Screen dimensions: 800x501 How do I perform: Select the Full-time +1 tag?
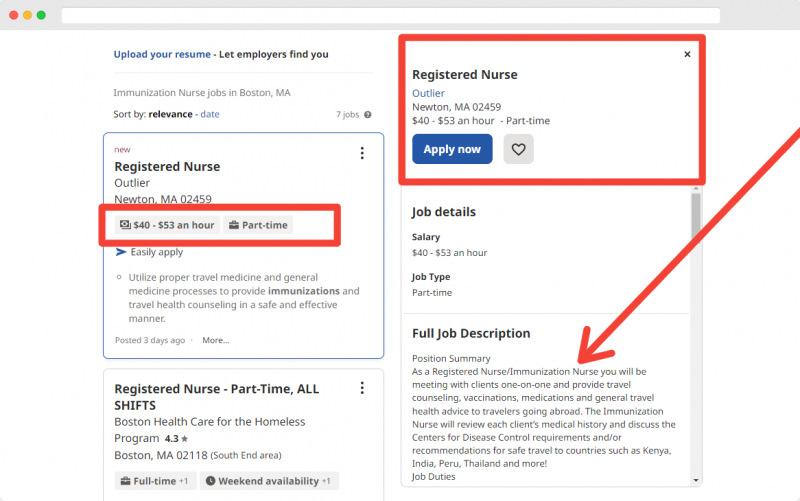155,481
